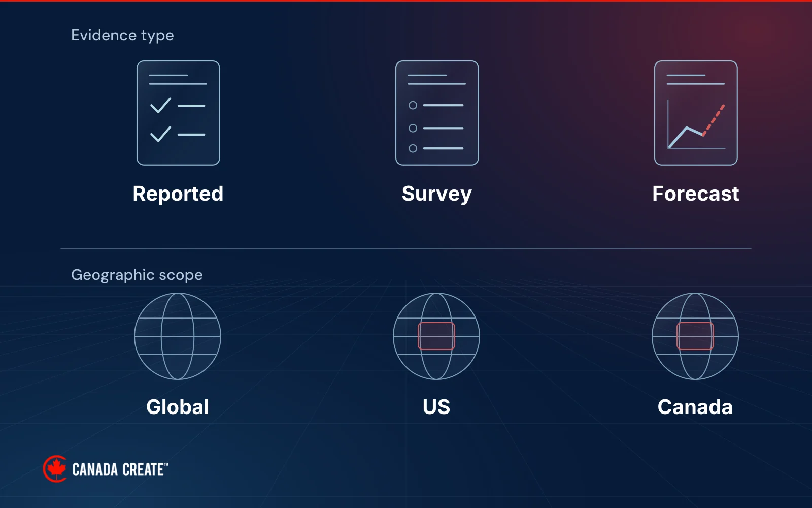Click the 'Forecast' label
The width and height of the screenshot is (812, 508).
(x=696, y=194)
